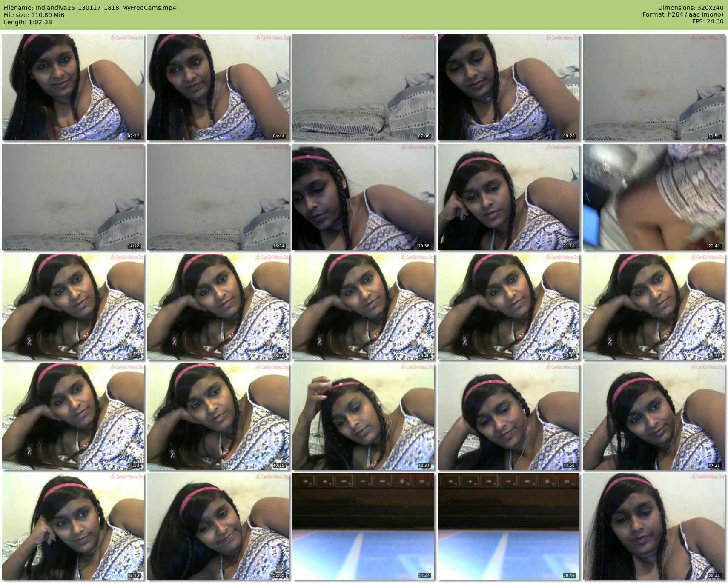The height and width of the screenshot is (583, 728).
Task: Select the 42:37 thumbnail
Action: (364, 417)
